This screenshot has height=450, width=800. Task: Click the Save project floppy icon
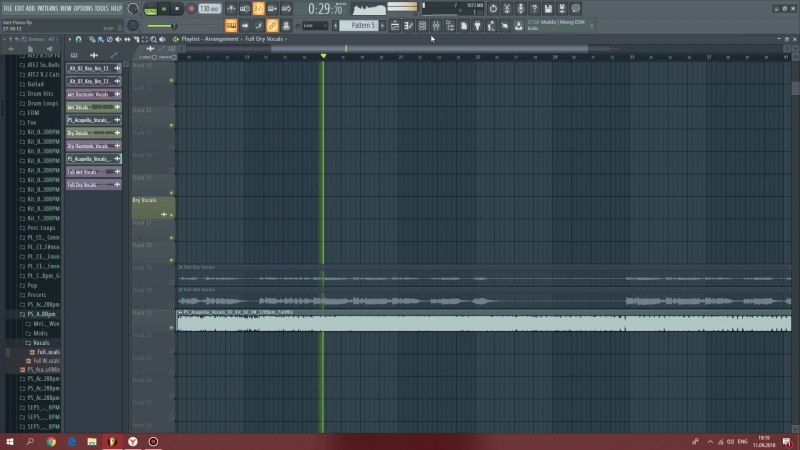pyautogui.click(x=548, y=9)
